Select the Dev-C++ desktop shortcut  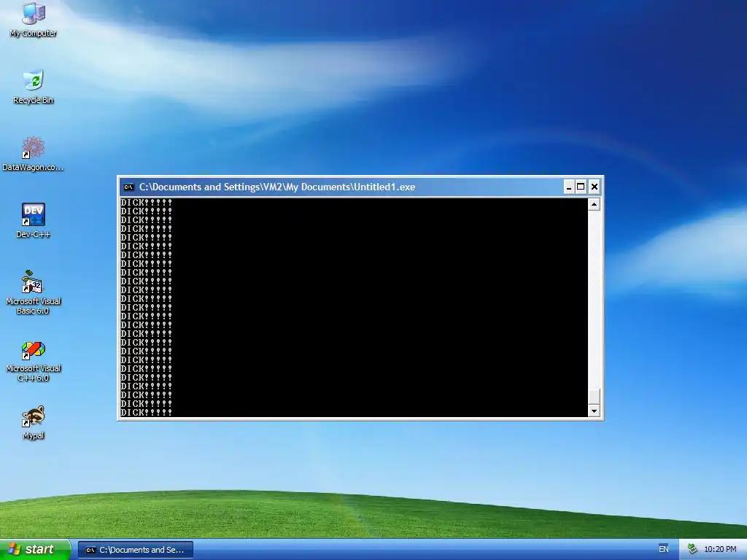click(x=34, y=221)
